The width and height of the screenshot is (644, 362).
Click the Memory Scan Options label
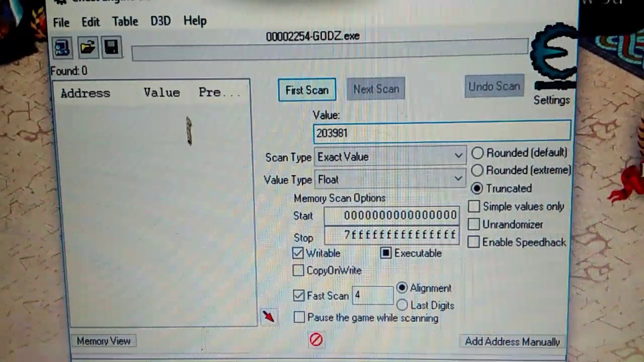point(340,198)
